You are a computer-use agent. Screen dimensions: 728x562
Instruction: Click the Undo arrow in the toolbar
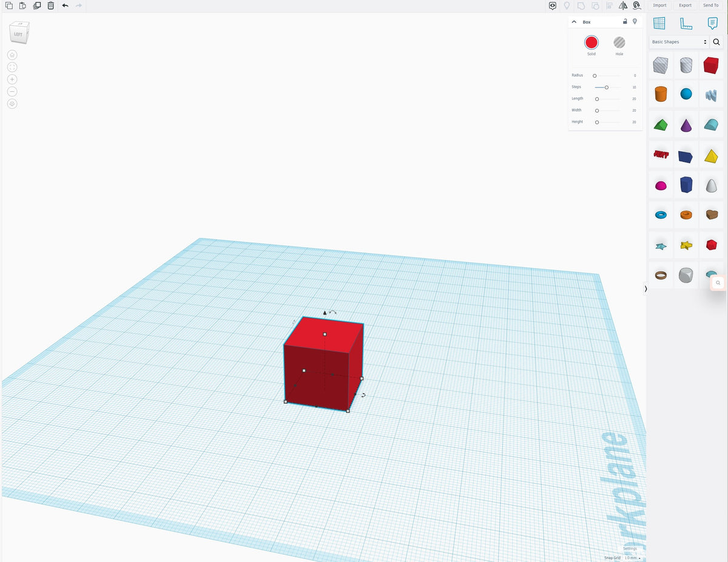64,5
